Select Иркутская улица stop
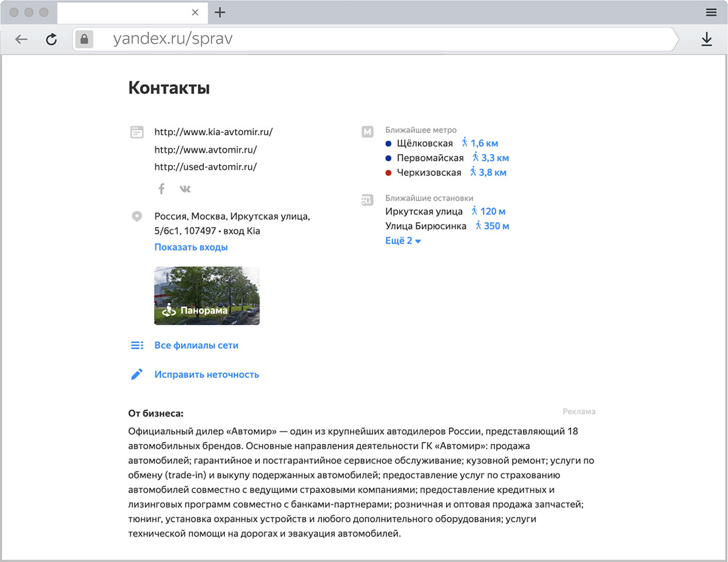 click(x=424, y=212)
